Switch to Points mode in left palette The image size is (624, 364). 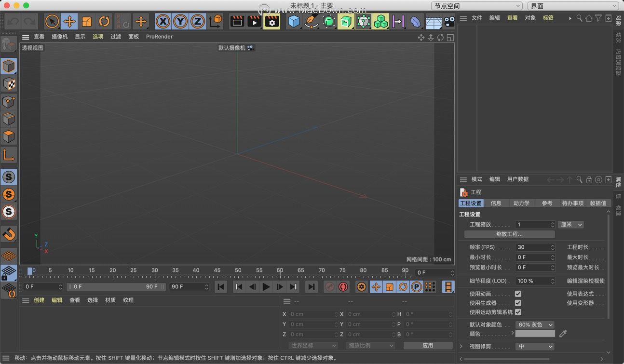[9, 102]
